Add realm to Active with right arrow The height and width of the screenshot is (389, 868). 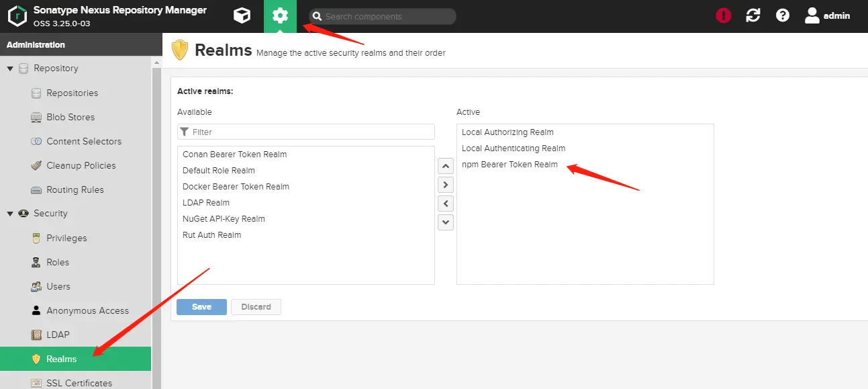click(x=446, y=185)
